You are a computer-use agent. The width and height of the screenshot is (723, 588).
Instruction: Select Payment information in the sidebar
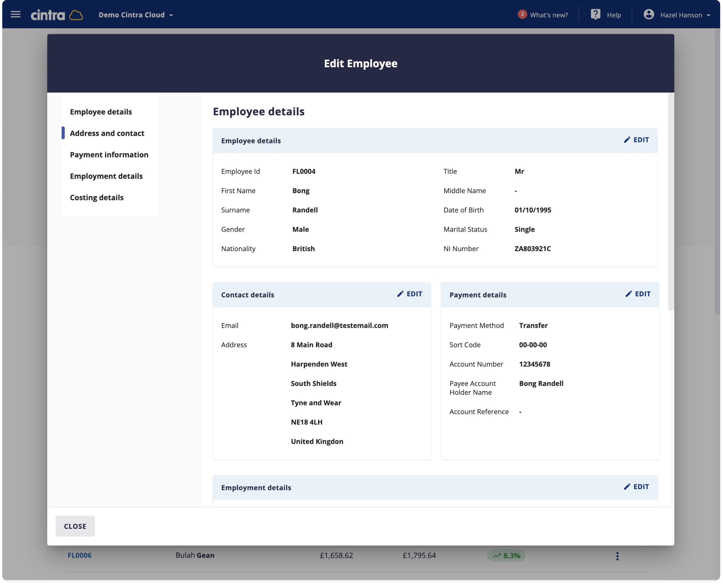[109, 155]
